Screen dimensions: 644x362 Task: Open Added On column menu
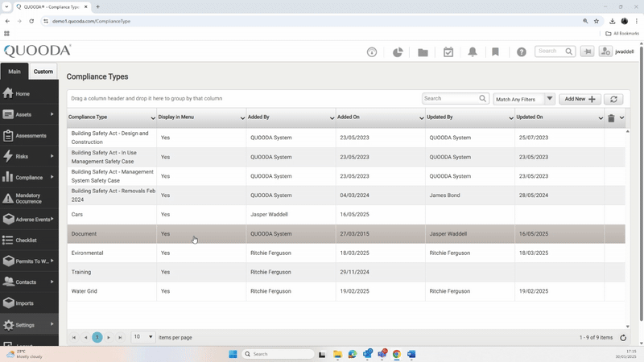pos(421,117)
